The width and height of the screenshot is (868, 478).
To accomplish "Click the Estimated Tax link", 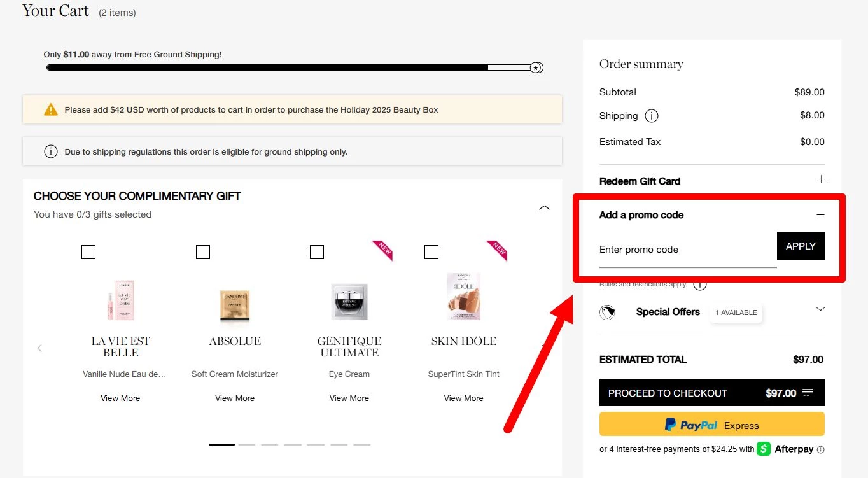I will coord(630,142).
